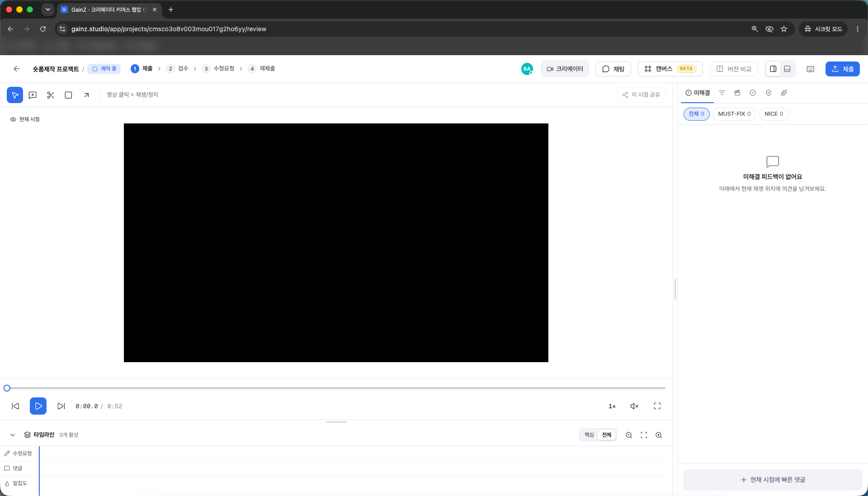Show 핵심 timeline view

(x=589, y=435)
